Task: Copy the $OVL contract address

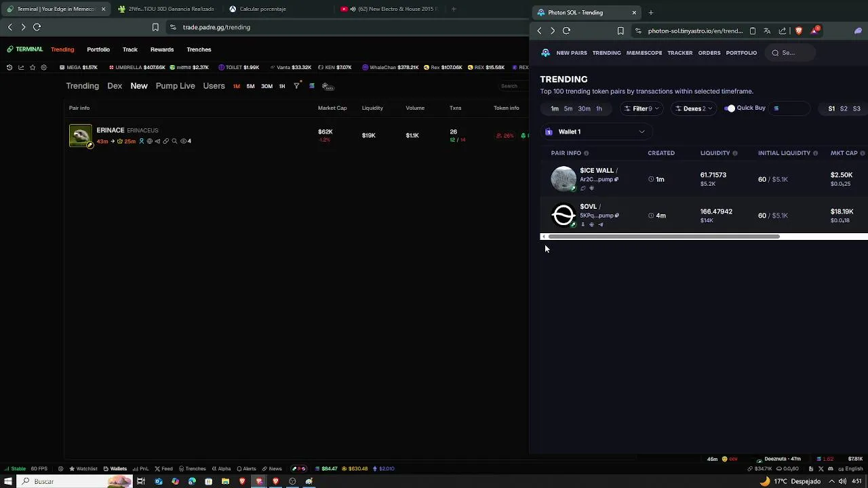Action: click(616, 216)
